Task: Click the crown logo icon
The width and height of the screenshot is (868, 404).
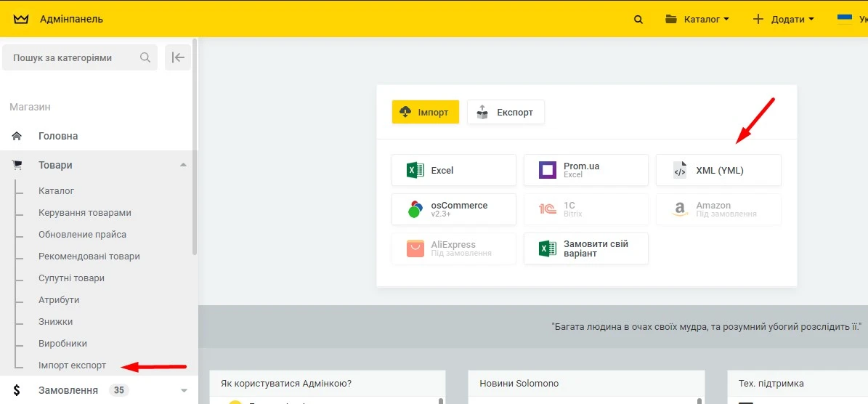Action: [20, 20]
